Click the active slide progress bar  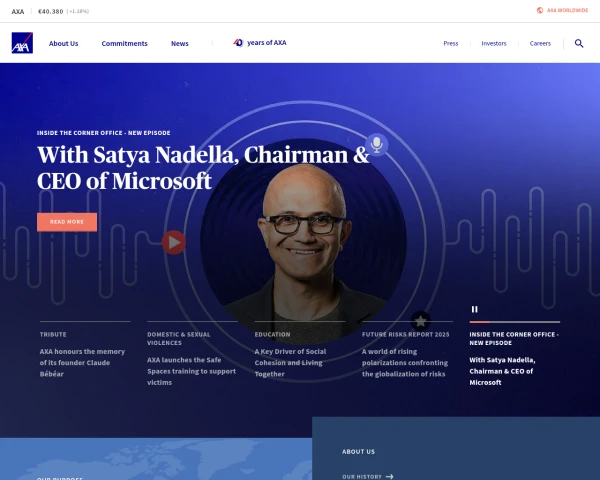(x=515, y=322)
